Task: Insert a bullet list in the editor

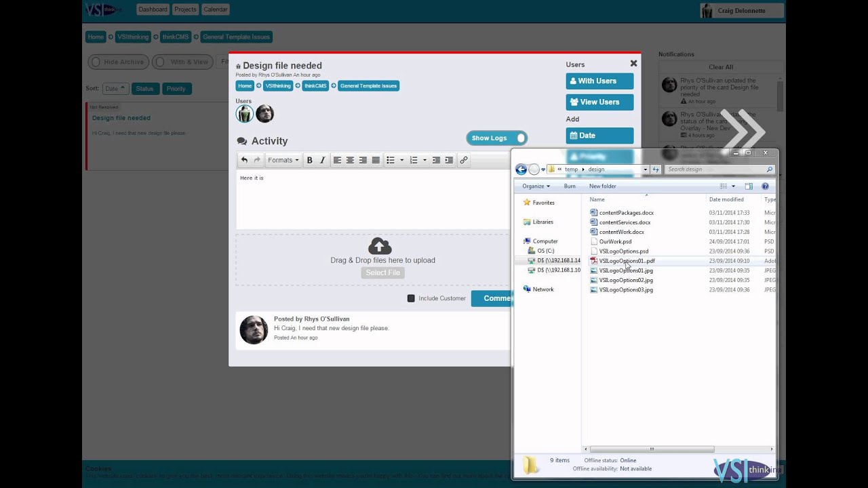Action: pyautogui.click(x=391, y=160)
